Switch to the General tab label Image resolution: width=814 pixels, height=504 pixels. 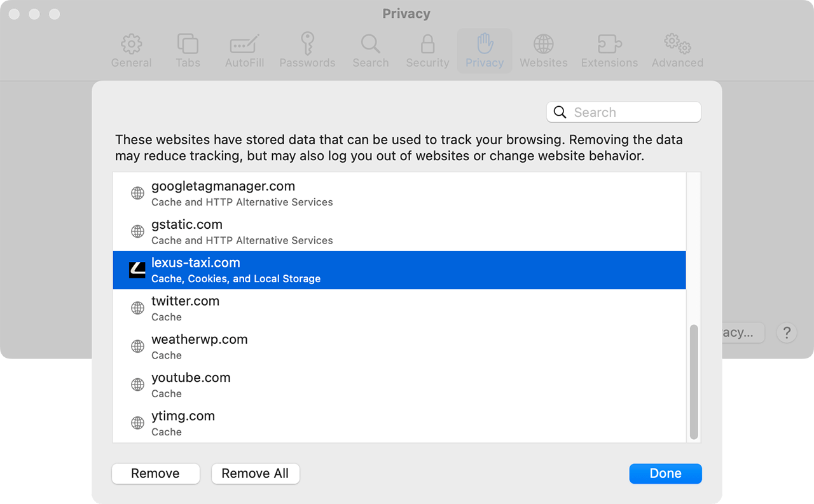click(131, 63)
